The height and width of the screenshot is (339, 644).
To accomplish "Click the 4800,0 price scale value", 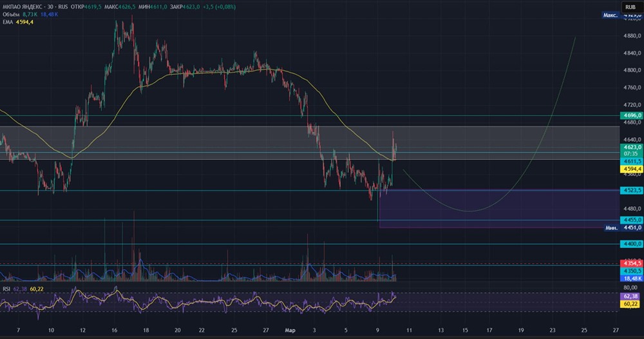I will [632, 70].
